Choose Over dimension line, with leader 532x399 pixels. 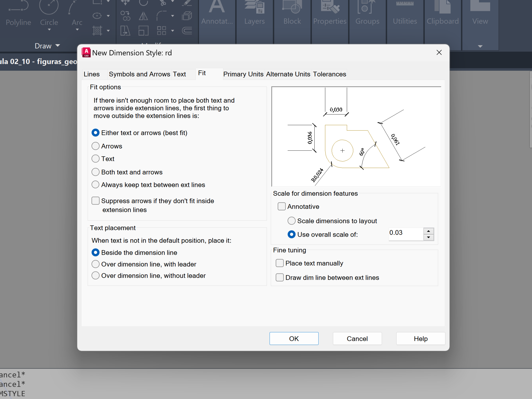96,264
